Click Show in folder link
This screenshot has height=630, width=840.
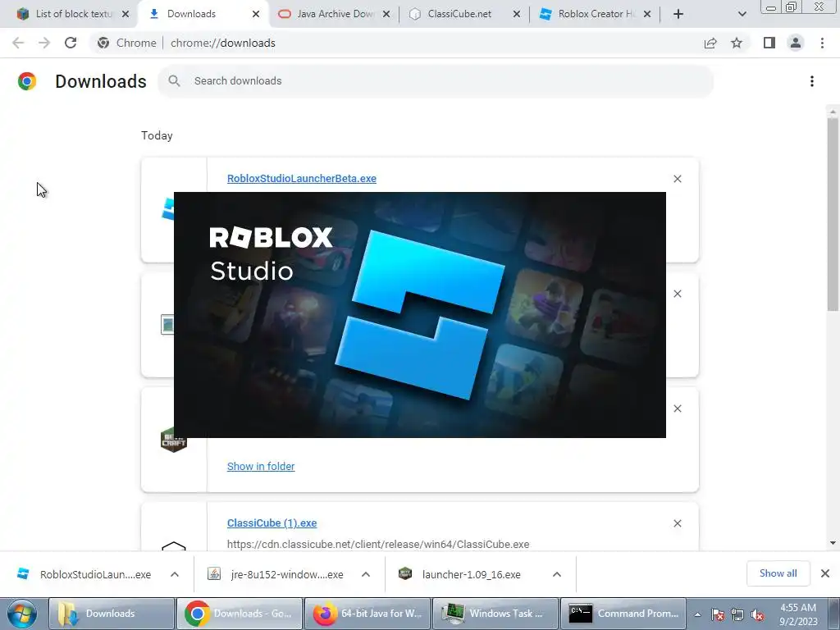click(261, 466)
